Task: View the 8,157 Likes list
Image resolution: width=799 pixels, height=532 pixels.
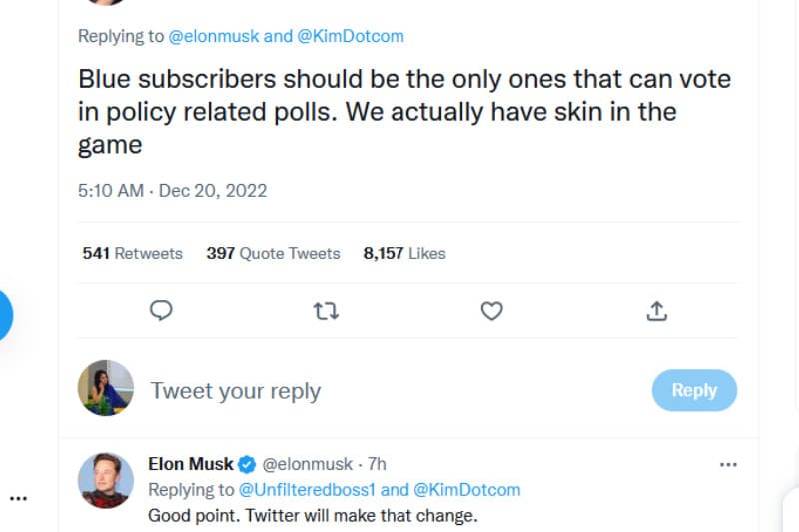Action: (403, 253)
